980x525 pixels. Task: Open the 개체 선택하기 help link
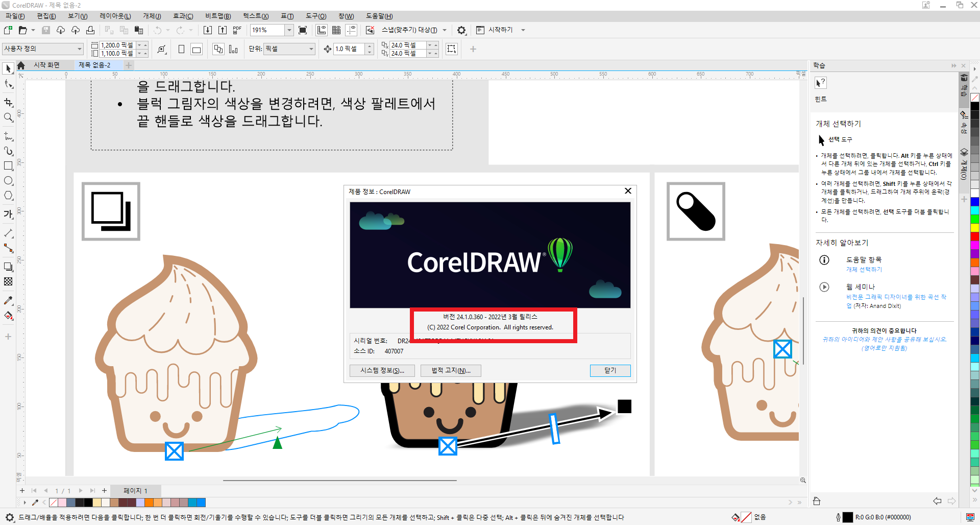click(864, 270)
